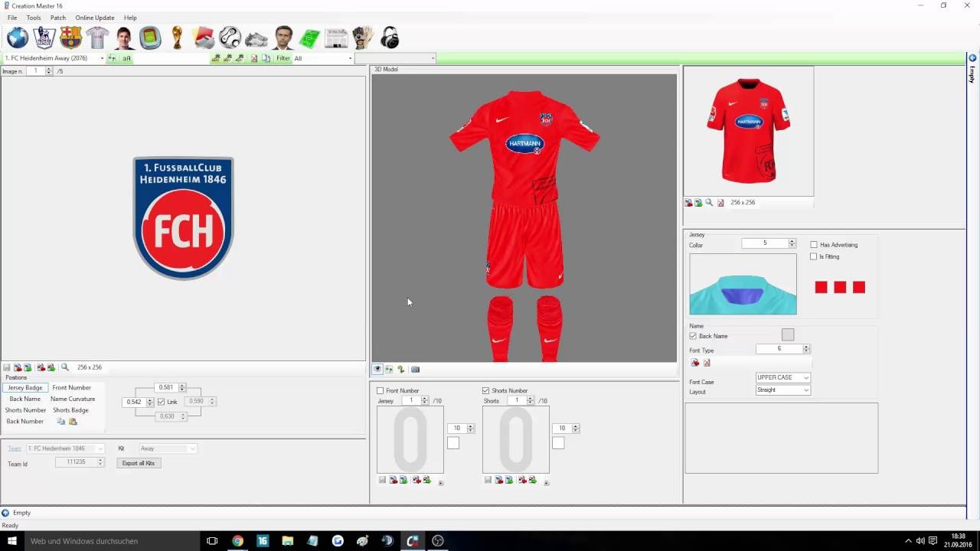Open the Barcelona crest teams icon
This screenshot has width=980, height=551.
[x=70, y=37]
